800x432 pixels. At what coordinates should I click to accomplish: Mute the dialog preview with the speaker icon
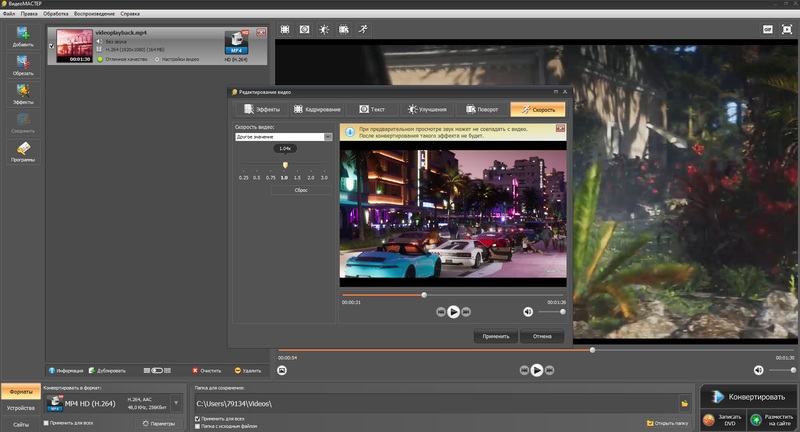point(528,312)
